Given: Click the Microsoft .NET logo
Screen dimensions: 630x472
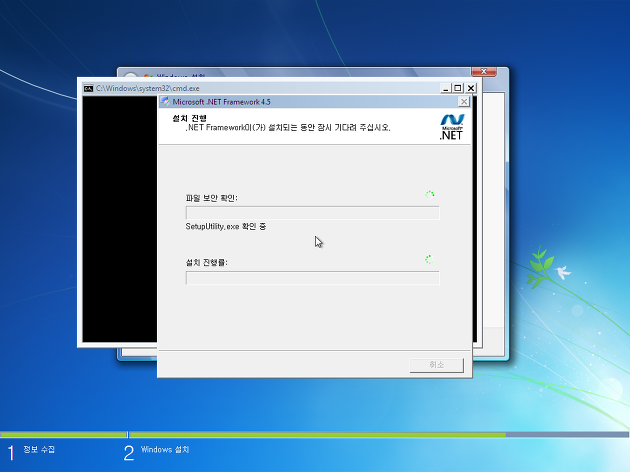Looking at the screenshot, I should point(452,127).
